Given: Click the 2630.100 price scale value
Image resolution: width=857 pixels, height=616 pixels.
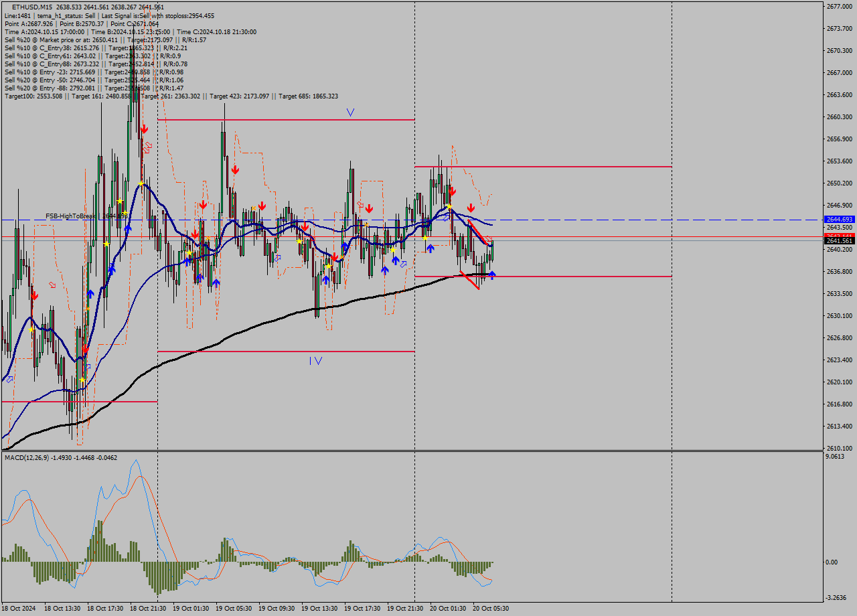Looking at the screenshot, I should [x=839, y=316].
